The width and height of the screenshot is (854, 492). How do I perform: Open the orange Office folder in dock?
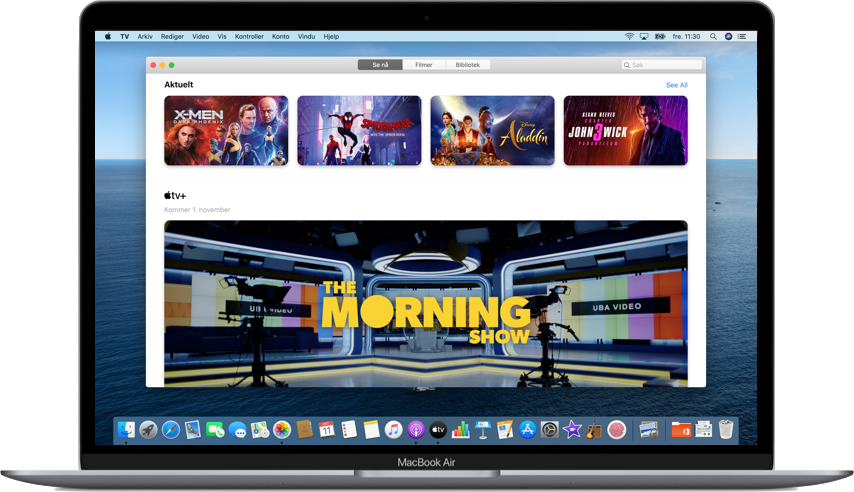681,430
